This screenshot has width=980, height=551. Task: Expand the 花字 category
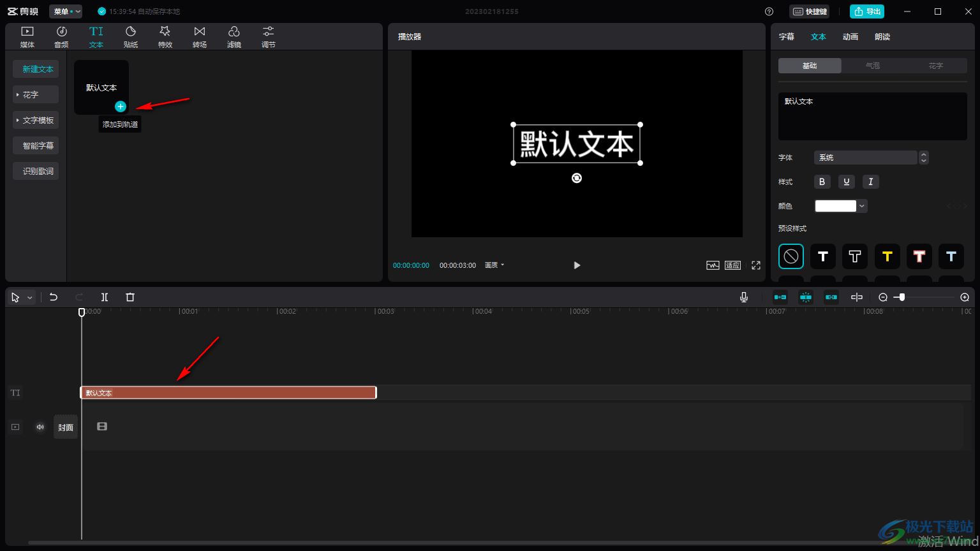point(36,94)
